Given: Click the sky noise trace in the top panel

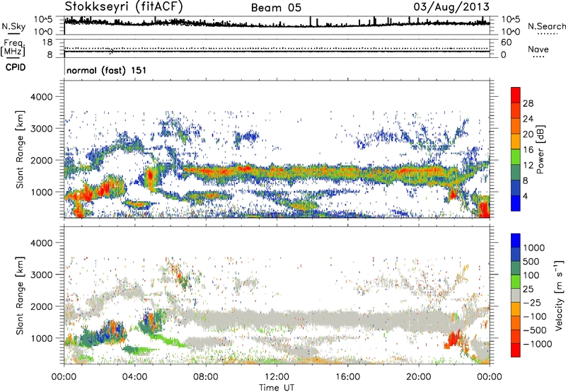Looking at the screenshot, I should (x=277, y=24).
